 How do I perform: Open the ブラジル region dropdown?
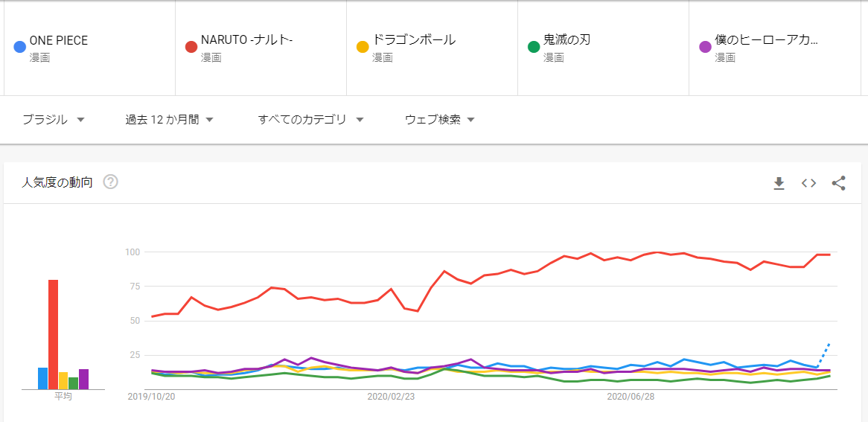tap(54, 120)
